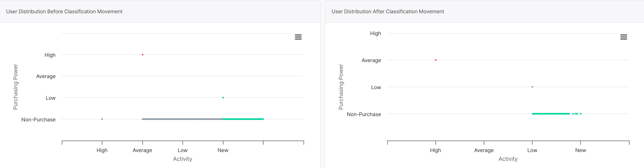644x168 pixels.
Task: Click "User Distribution Before Classification Movement" title
Action: click(64, 11)
